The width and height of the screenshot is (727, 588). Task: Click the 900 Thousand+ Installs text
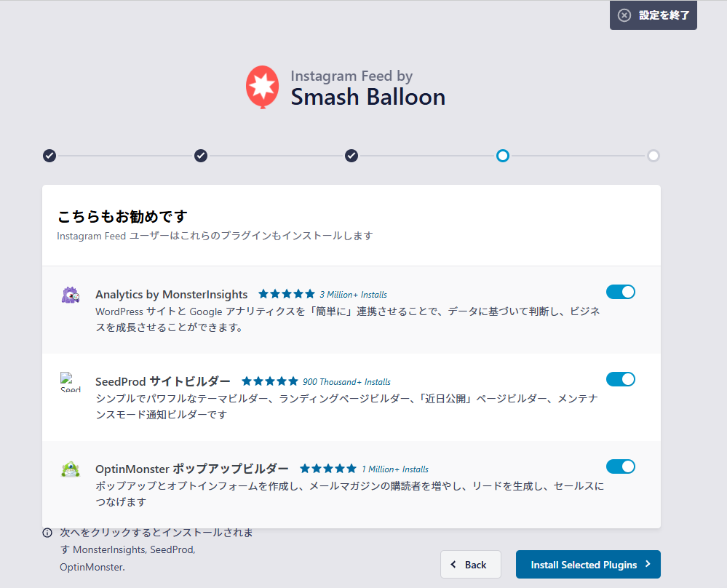click(347, 381)
